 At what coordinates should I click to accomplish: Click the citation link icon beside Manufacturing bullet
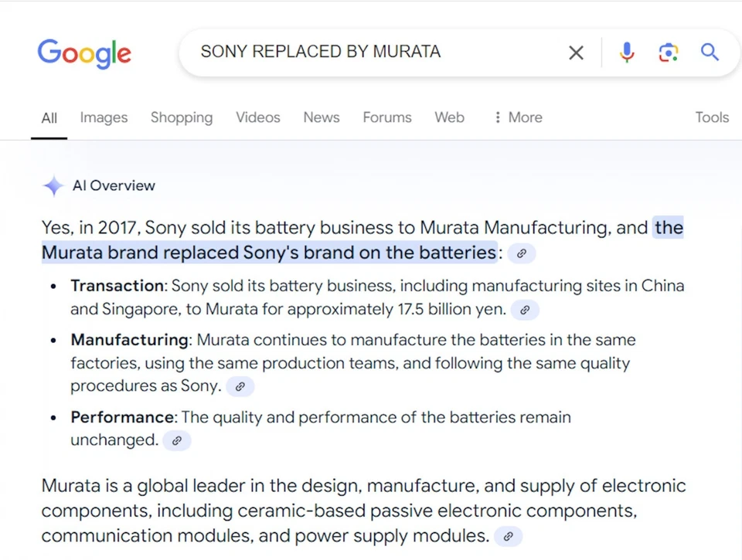[x=240, y=386]
